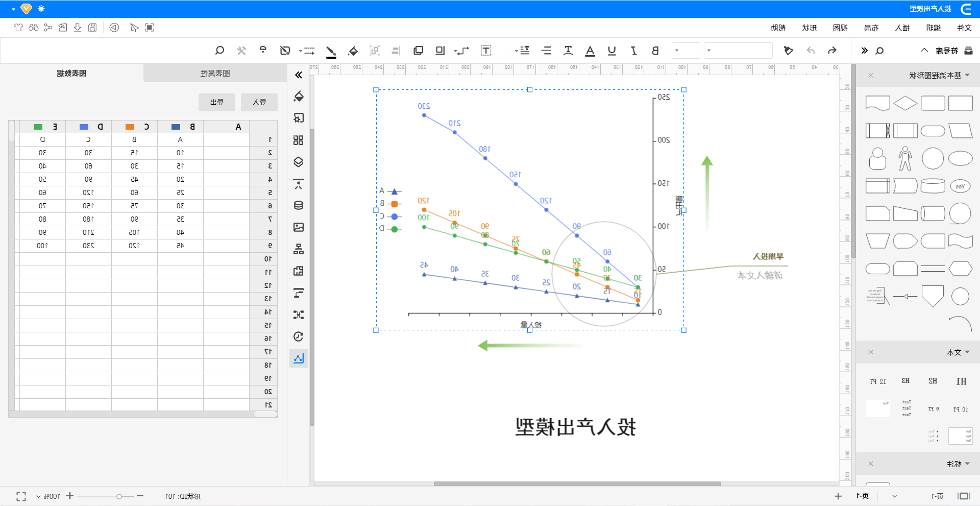This screenshot has width=980, height=506.
Task: Open the chart panel icon in sidebar
Action: pos(299,358)
